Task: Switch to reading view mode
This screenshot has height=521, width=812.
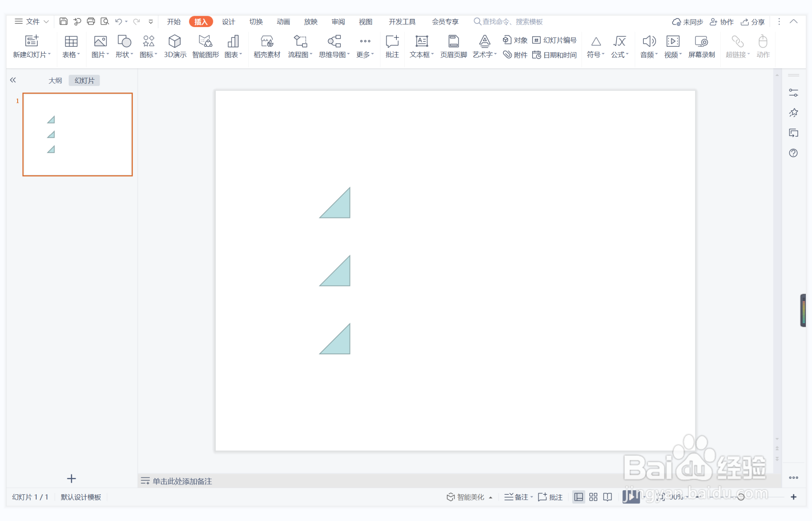Action: pyautogui.click(x=608, y=497)
